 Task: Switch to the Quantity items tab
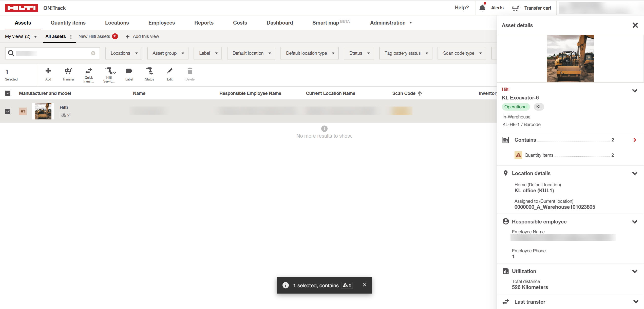[x=68, y=23]
